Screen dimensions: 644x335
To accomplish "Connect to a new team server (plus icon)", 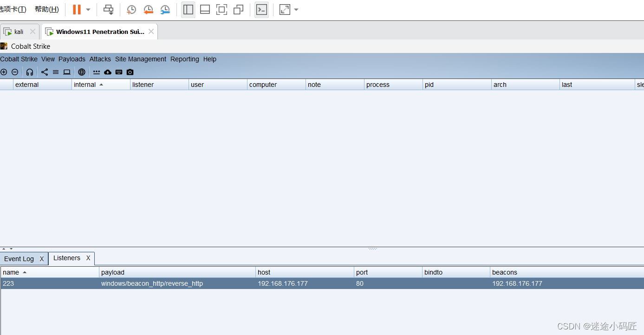I will 4,72.
